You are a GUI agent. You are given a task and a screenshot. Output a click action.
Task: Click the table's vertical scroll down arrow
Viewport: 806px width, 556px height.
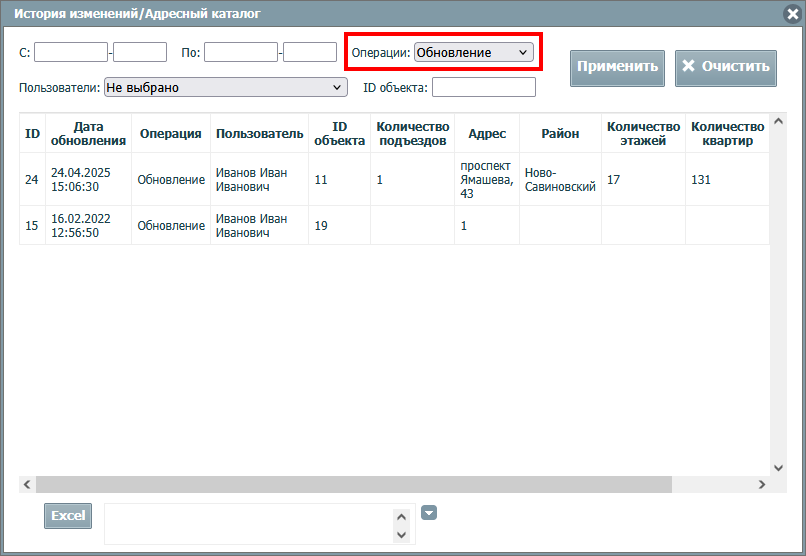pyautogui.click(x=779, y=467)
